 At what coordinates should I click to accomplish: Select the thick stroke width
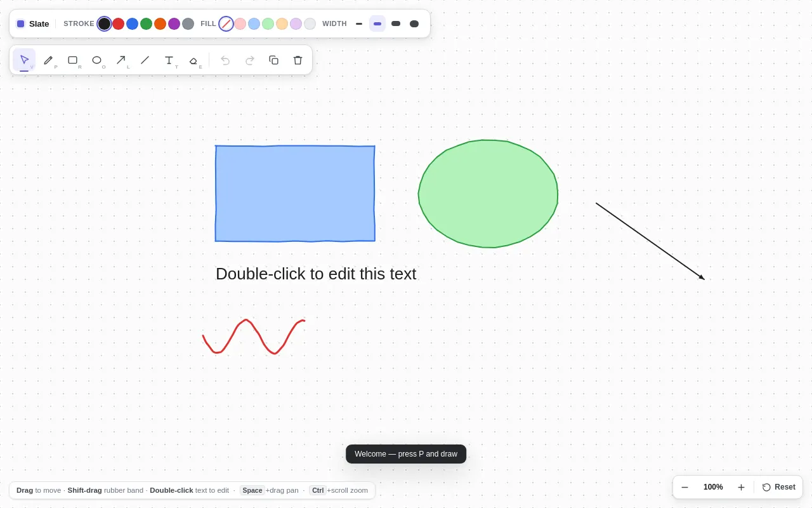[x=396, y=23]
